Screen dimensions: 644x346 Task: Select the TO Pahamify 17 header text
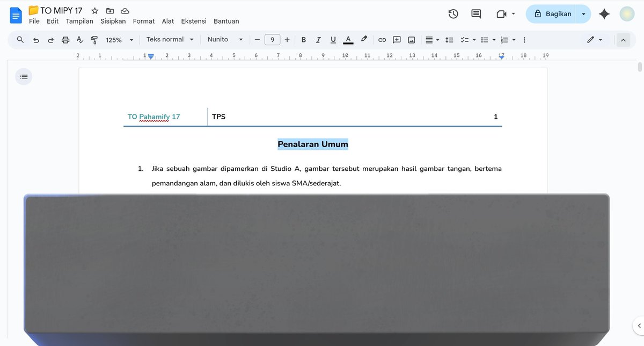[153, 117]
